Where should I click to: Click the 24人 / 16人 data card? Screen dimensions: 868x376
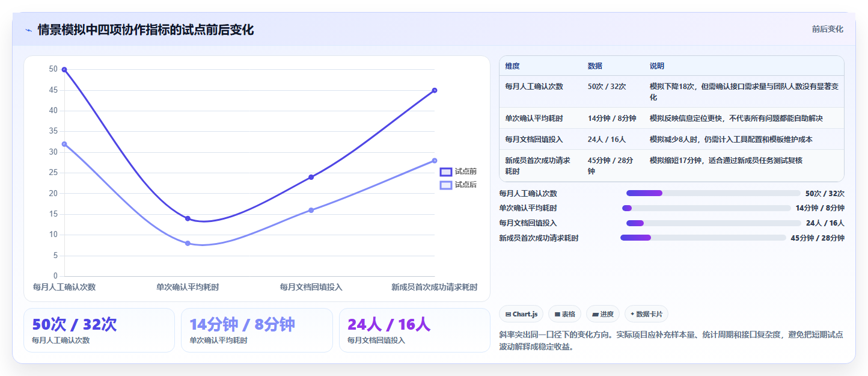415,330
